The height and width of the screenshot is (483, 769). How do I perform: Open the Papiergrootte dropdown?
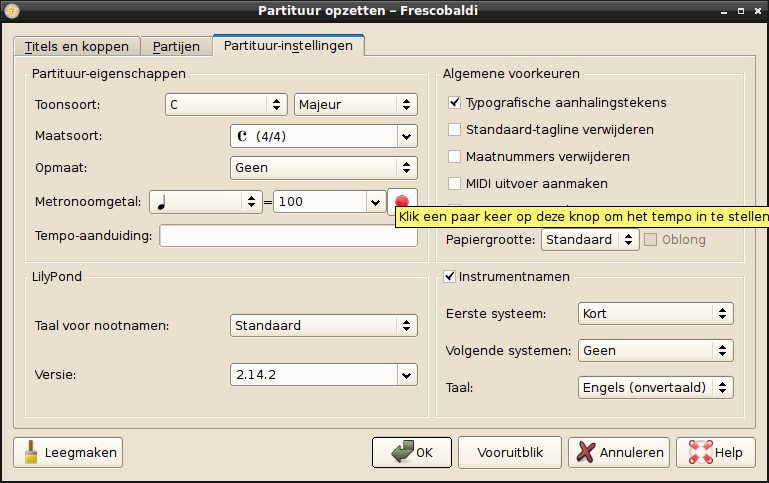pyautogui.click(x=589, y=240)
